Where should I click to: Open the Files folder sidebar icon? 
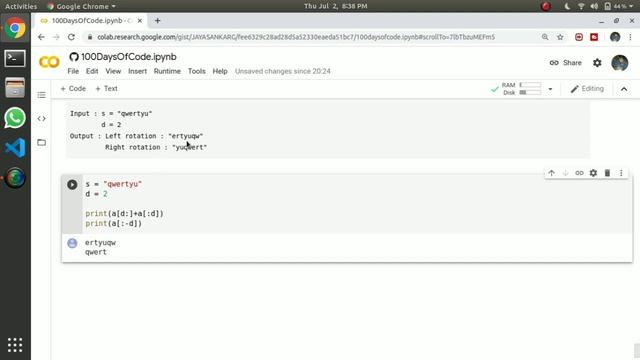pyautogui.click(x=41, y=142)
